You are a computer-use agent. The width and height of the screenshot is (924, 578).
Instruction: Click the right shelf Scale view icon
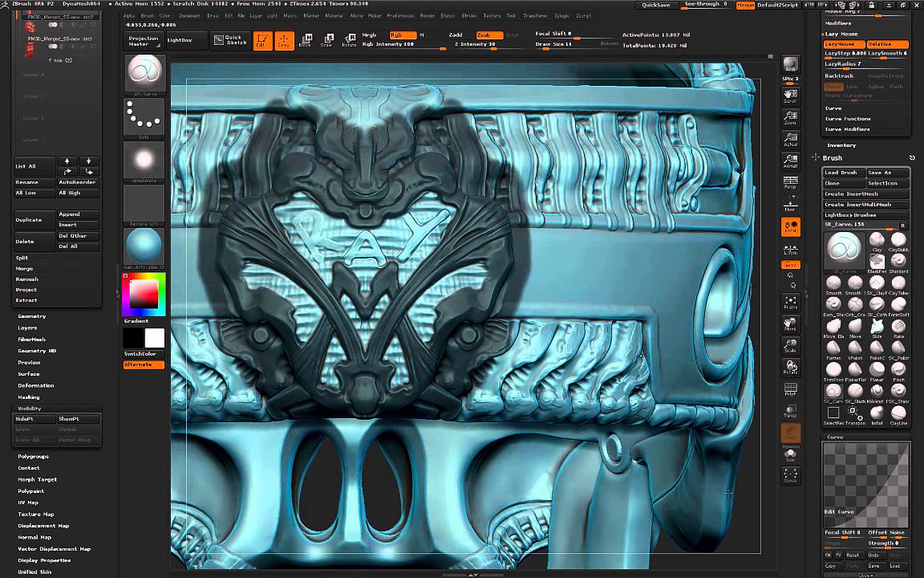(790, 346)
